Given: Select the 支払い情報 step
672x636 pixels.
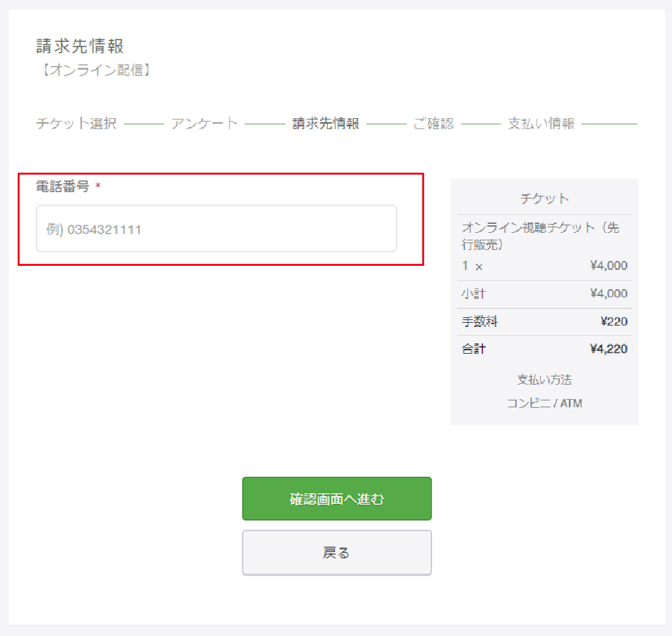Looking at the screenshot, I should 541,124.
